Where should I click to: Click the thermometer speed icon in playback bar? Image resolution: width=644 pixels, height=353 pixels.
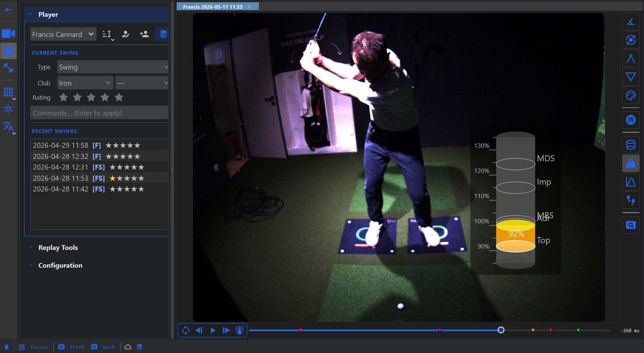click(240, 330)
